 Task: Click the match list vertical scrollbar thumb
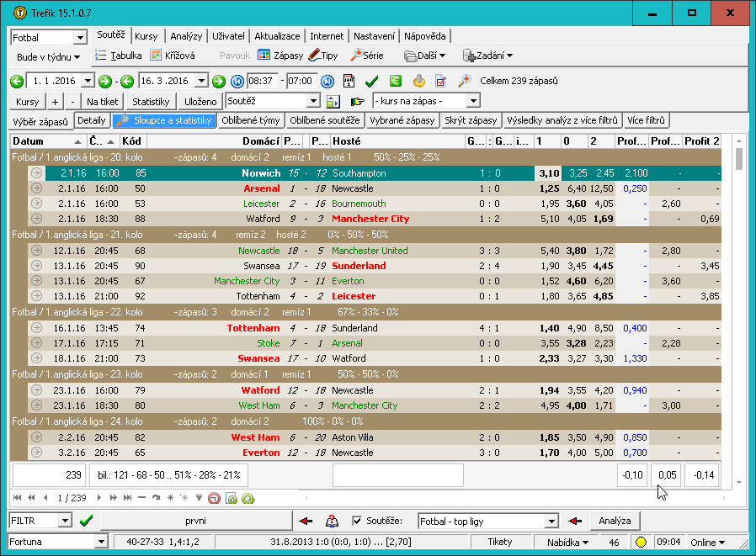tap(739, 158)
